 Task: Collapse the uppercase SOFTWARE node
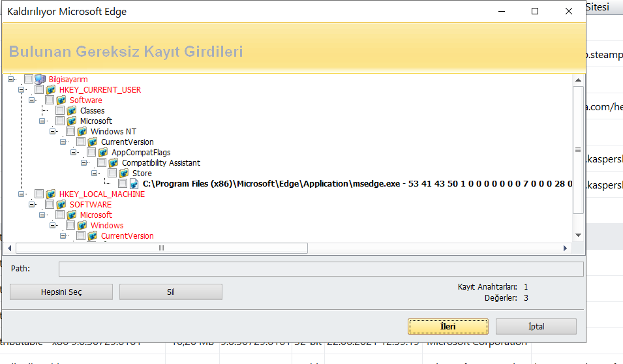[31, 204]
